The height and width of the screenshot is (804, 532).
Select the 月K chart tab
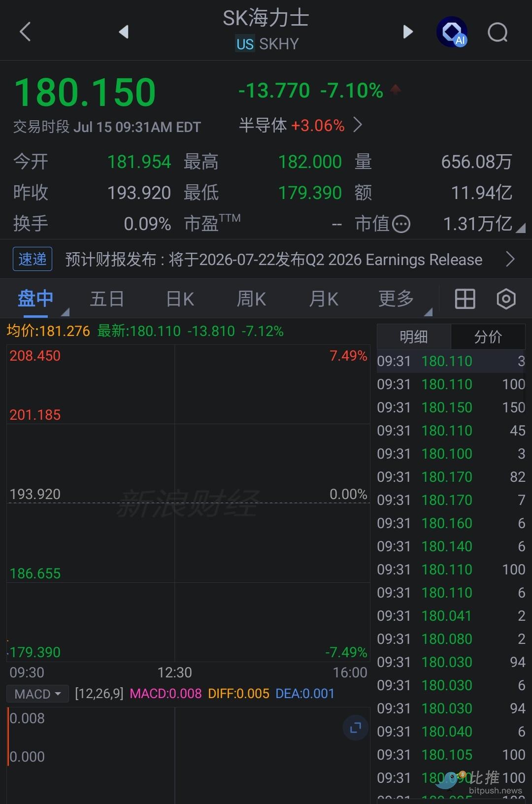(x=324, y=299)
